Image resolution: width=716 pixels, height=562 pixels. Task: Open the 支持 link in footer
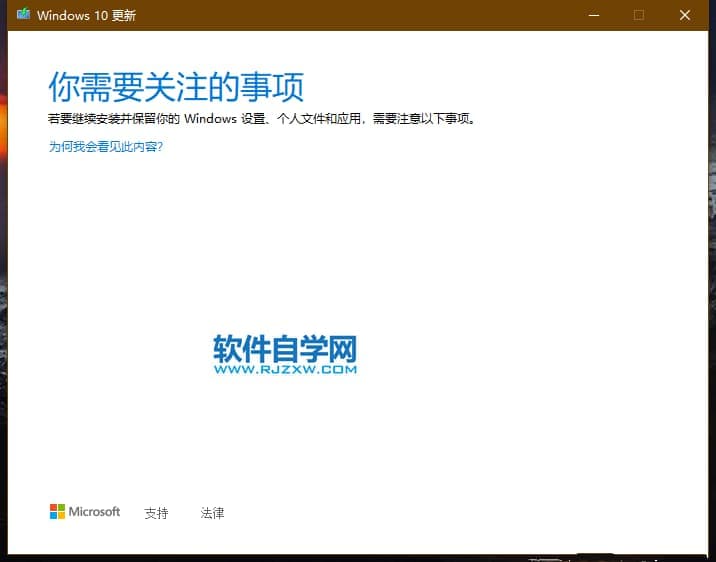click(156, 513)
